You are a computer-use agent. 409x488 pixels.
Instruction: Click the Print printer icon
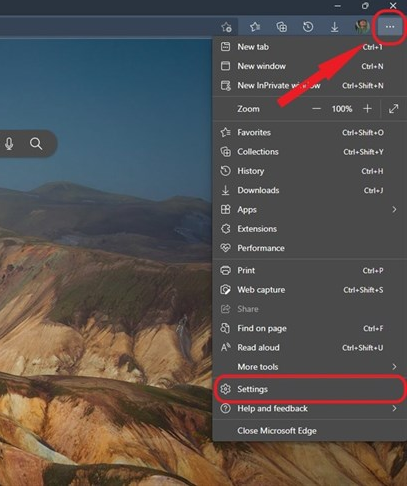(226, 271)
